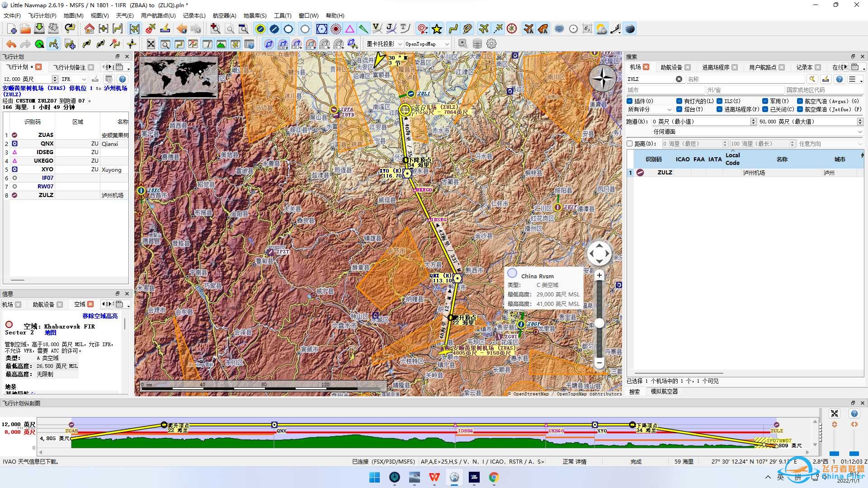Toggle the 已关闭(C) closed checkbox
Viewport: 868px width, 488px height.
click(765, 109)
